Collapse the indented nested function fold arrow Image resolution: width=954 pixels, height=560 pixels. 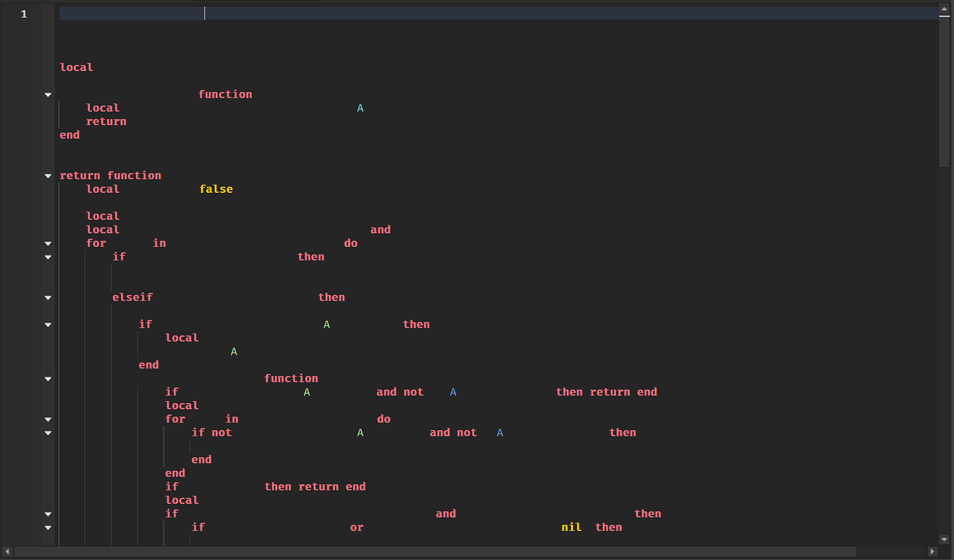tap(48, 379)
